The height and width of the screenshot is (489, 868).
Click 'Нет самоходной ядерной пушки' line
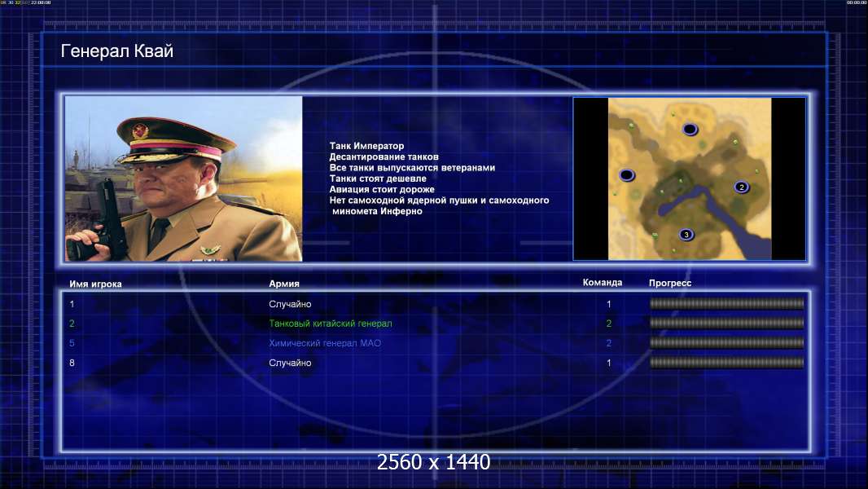point(439,200)
